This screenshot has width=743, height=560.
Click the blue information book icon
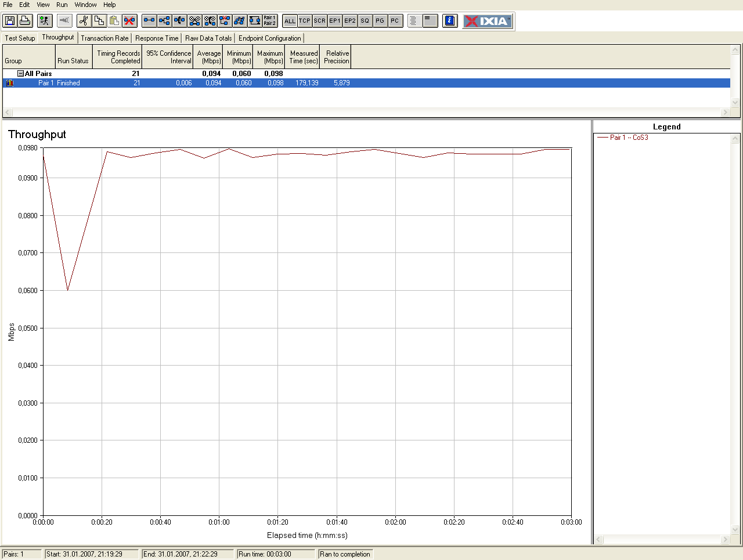pyautogui.click(x=450, y=21)
